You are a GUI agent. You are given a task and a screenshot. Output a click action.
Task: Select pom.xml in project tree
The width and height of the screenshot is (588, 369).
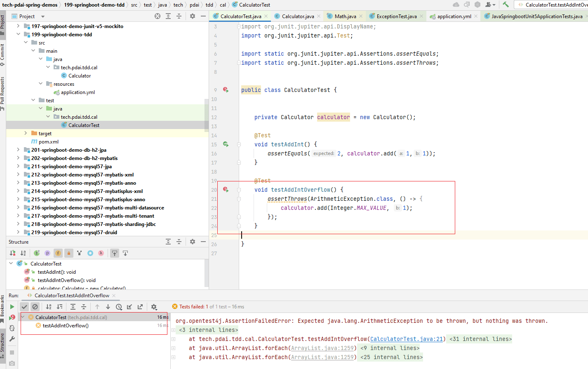pos(48,141)
